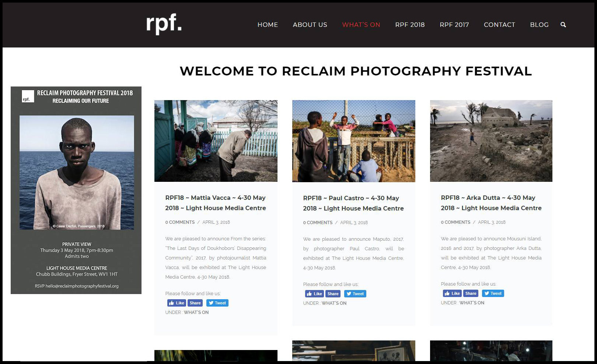Screen dimensions: 597x364
Task: Go to the ABOUT US page
Action: (x=310, y=25)
